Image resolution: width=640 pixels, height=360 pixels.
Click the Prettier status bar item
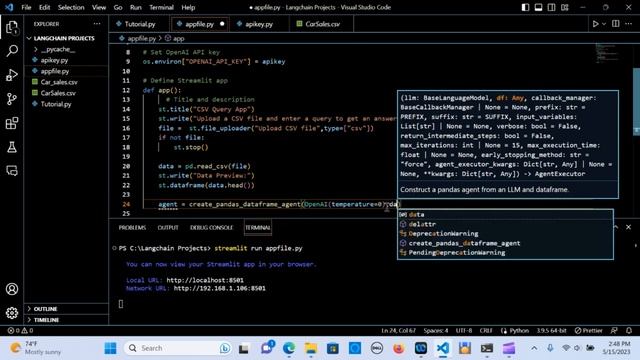tap(588, 331)
